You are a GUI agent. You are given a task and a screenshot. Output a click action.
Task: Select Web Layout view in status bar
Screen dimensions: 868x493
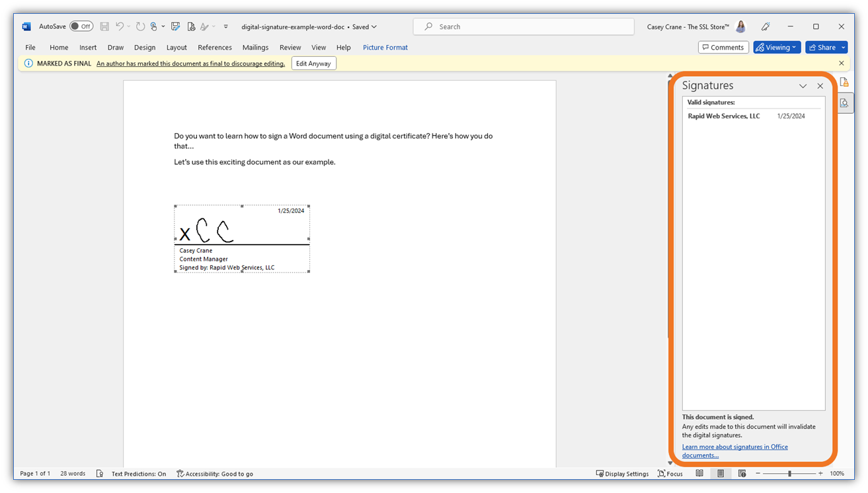742,473
